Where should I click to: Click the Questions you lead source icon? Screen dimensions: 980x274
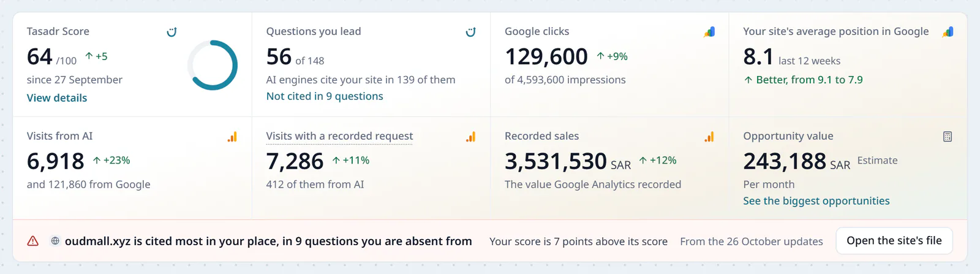pyautogui.click(x=471, y=32)
